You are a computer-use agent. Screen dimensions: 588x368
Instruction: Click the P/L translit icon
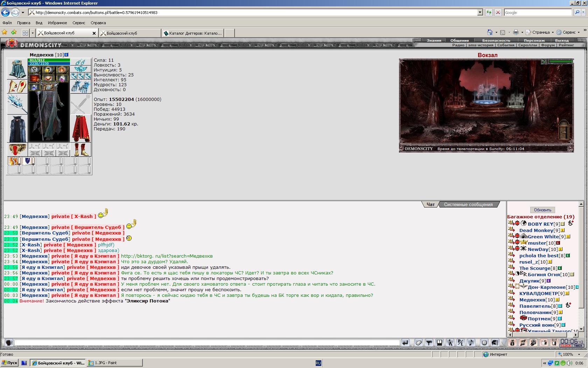pos(461,342)
